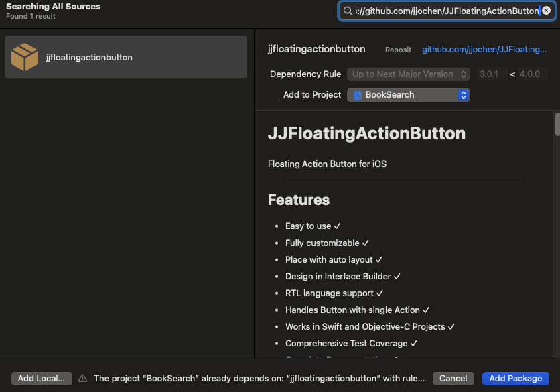Open the github.com/jjochen repository link
This screenshot has width=560, height=392.
(x=484, y=49)
